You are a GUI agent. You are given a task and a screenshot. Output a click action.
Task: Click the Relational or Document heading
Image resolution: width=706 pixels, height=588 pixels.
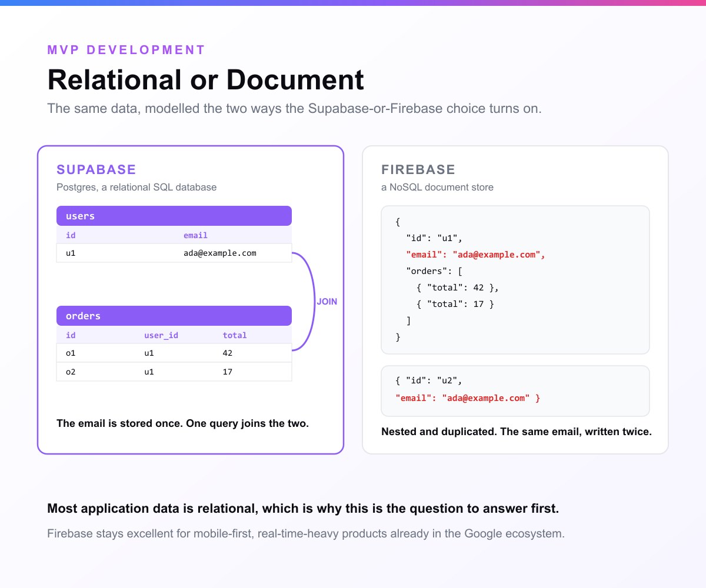[x=205, y=80]
